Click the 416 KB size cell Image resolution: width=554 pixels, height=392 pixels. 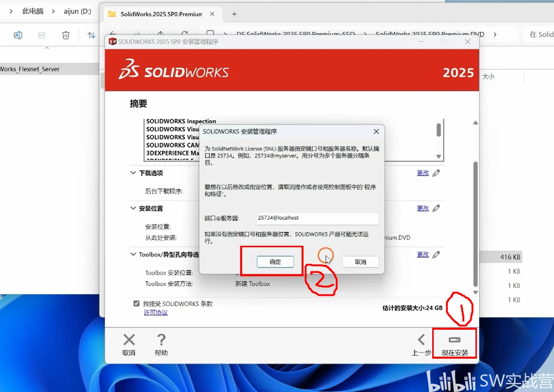[510, 257]
